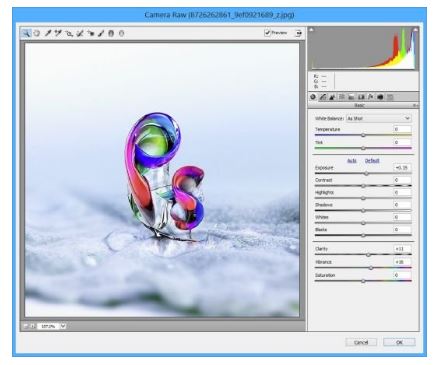This screenshot has height=365, width=434.
Task: Open the Effects panel tab
Action: [x=370, y=97]
